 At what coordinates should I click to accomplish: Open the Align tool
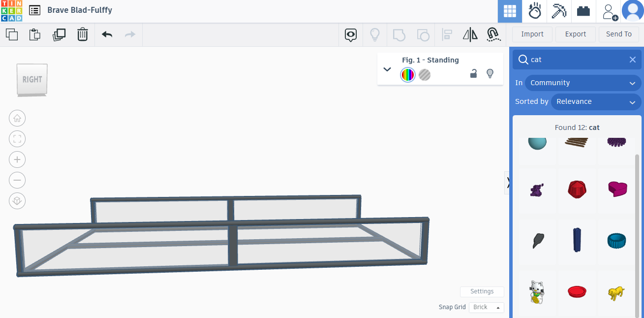click(x=447, y=34)
